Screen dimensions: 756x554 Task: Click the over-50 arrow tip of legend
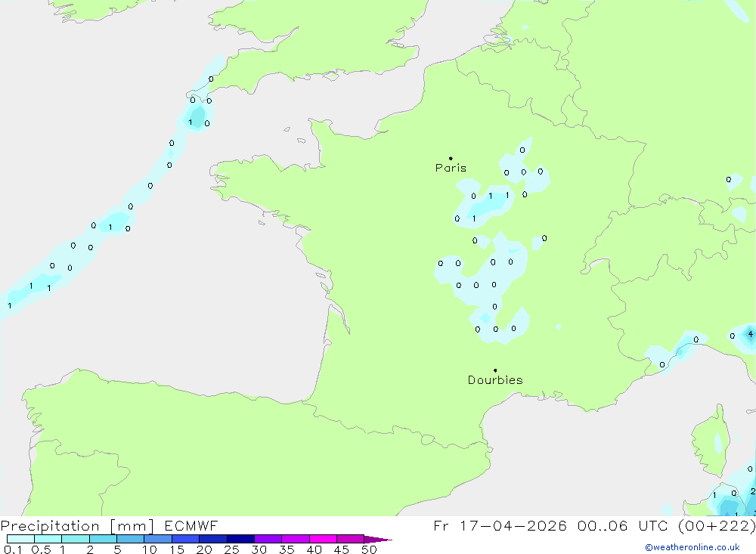[379, 539]
